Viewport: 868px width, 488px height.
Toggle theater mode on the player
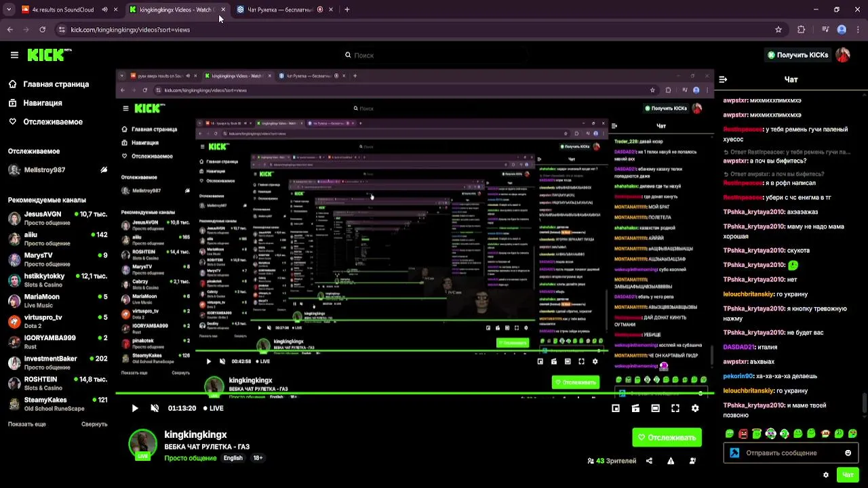click(x=655, y=408)
